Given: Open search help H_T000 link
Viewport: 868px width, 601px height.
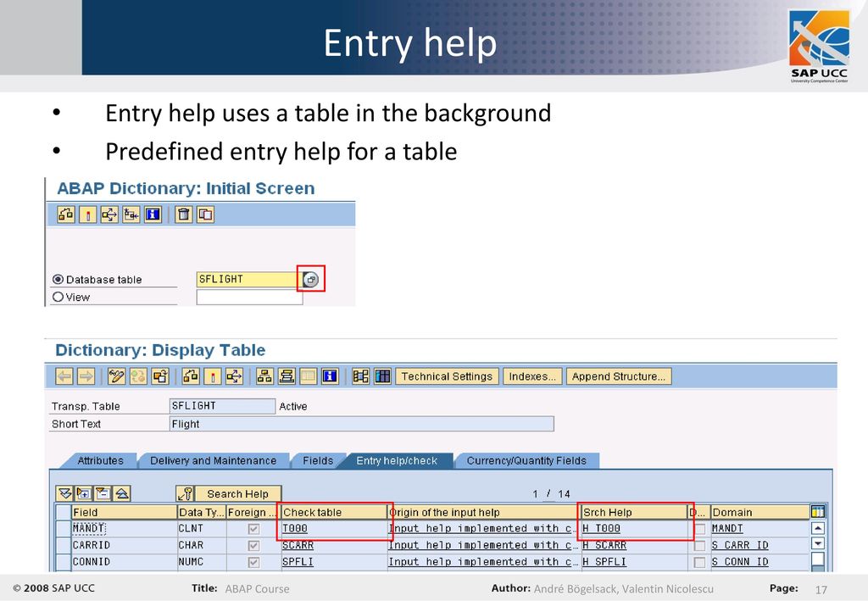Looking at the screenshot, I should point(601,529).
